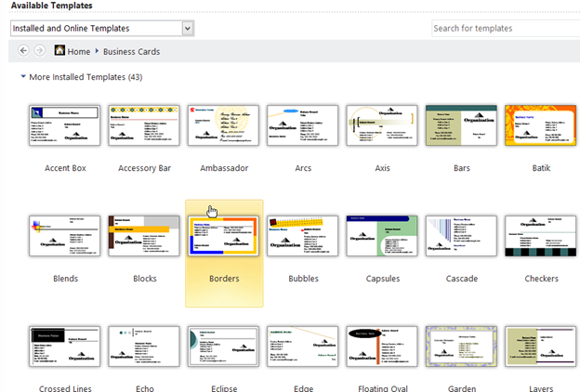Pick the Bubbles template thumbnail
The image size is (580, 392).
click(x=303, y=235)
